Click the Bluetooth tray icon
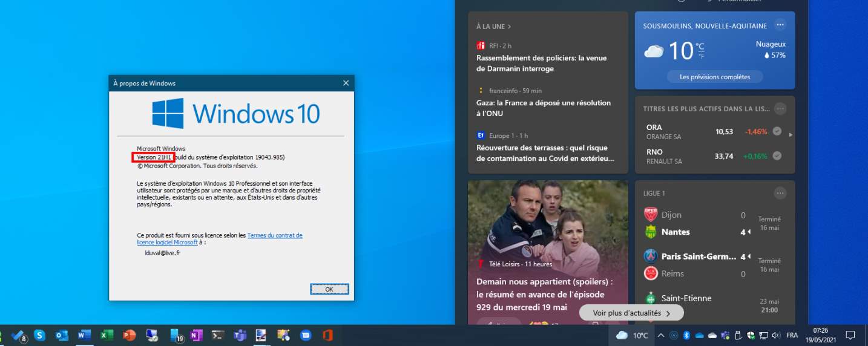This screenshot has height=346, width=868. point(687,335)
